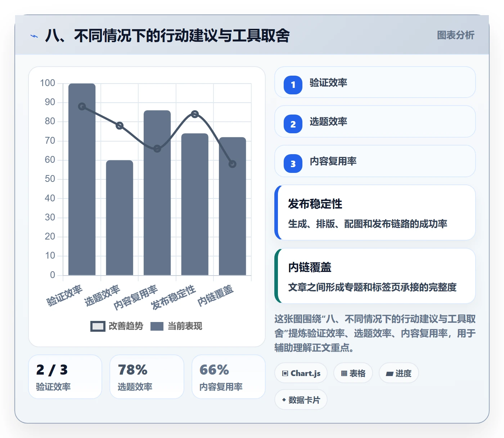Select the 进度 tag
504x438 pixels.
coord(399,373)
